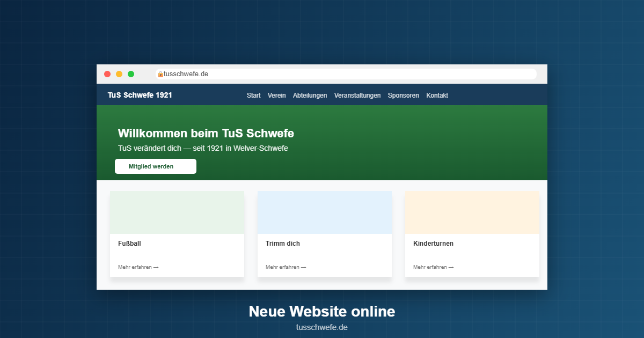644x338 pixels.
Task: Close the browser window with red button
Action: pos(107,74)
